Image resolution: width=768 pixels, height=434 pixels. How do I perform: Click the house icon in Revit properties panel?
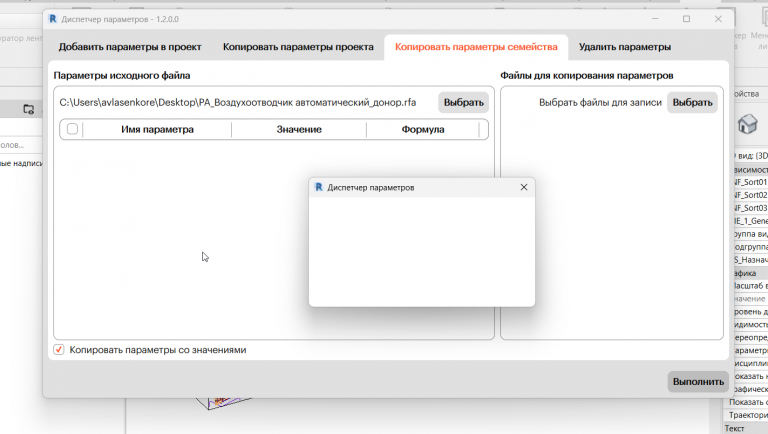(747, 124)
